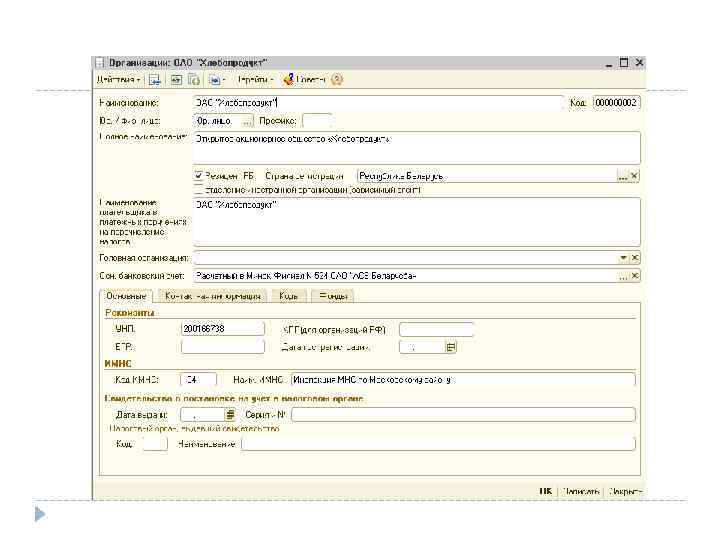
Task: Click the toolbar icon with dropdown arrow before Перейти
Action: point(217,80)
